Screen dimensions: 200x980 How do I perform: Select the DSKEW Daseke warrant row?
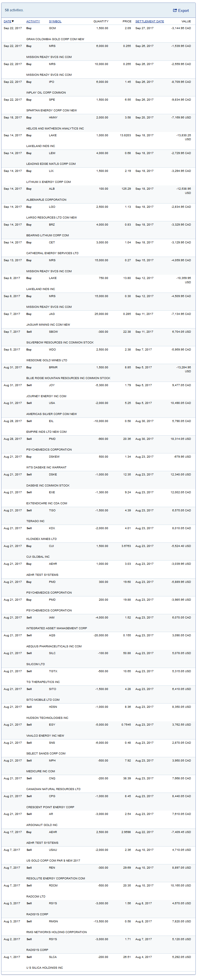[98, 461]
